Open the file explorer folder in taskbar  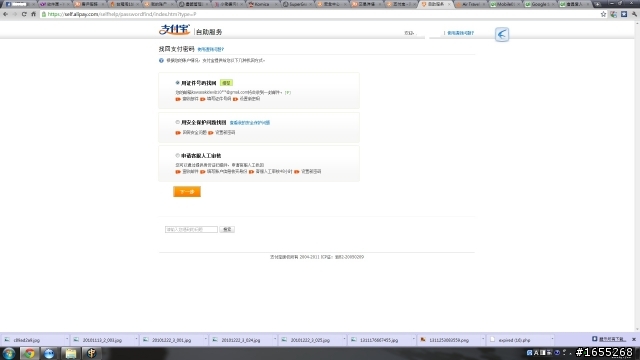[x=71, y=353]
